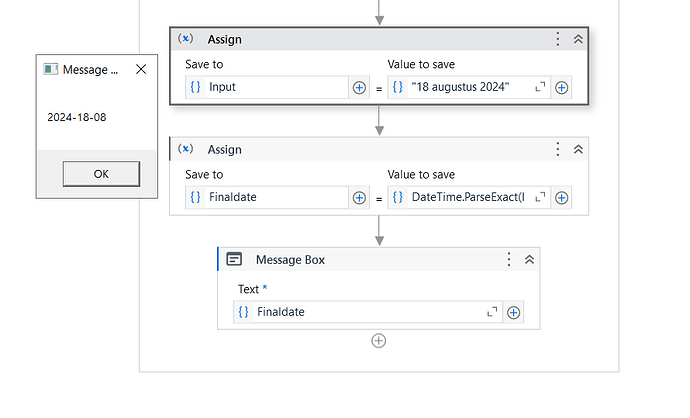The height and width of the screenshot is (418, 690).
Task: Click plus button next to "18 augustus 2024" value
Action: (562, 87)
